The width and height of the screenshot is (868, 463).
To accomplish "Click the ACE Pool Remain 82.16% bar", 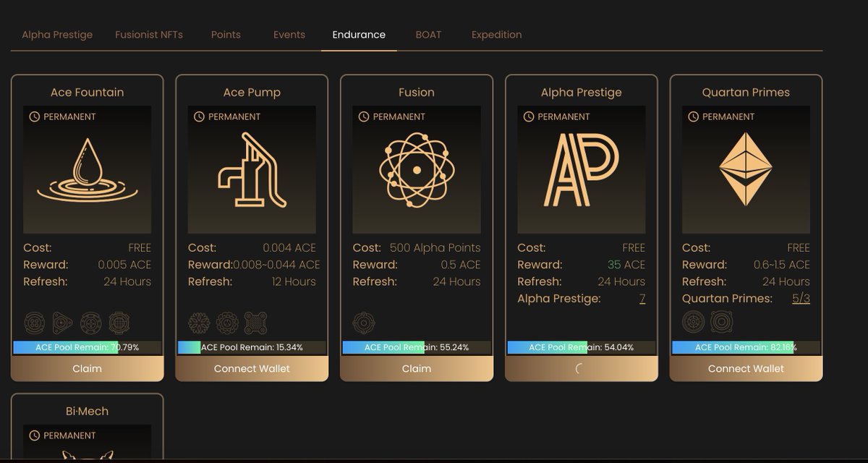I will 746,347.
